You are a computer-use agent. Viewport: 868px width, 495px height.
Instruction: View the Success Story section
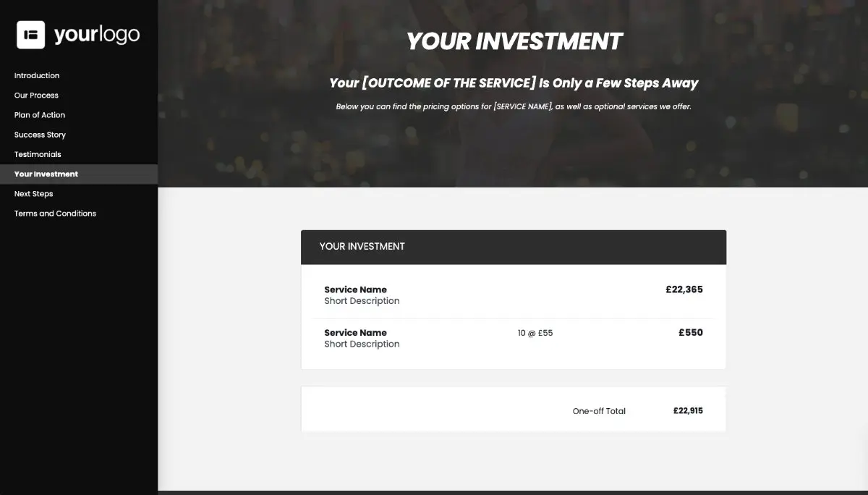(x=40, y=134)
